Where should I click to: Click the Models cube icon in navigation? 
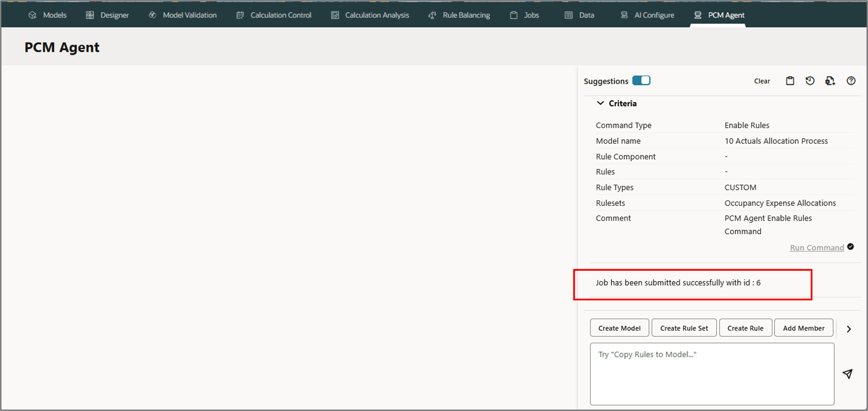32,15
